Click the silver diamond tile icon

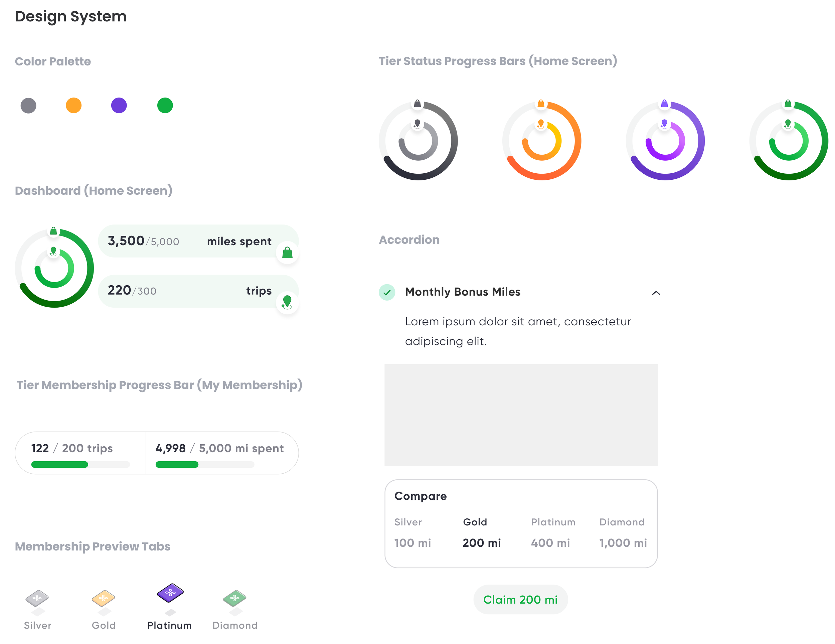coord(37,598)
